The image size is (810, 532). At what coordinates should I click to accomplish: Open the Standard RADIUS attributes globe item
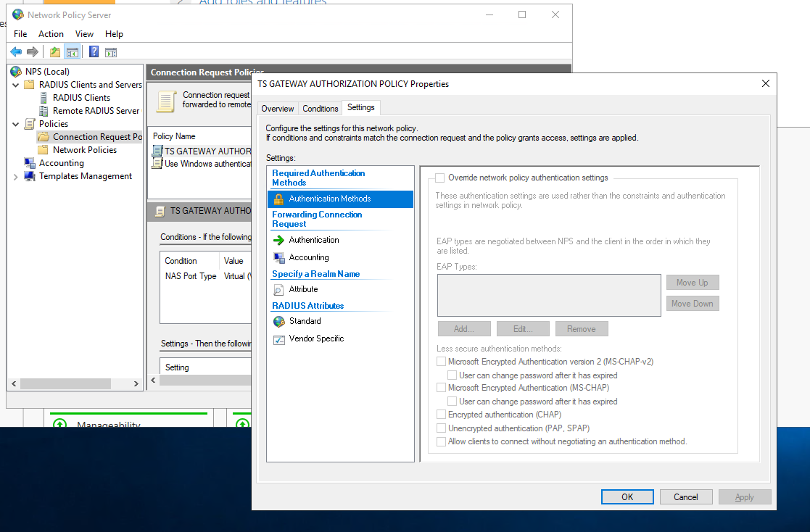point(305,321)
